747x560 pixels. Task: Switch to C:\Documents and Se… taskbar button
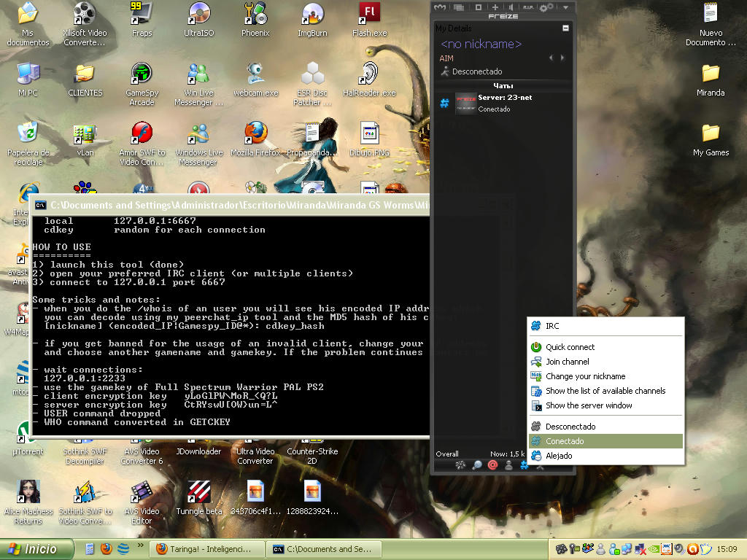pyautogui.click(x=323, y=549)
